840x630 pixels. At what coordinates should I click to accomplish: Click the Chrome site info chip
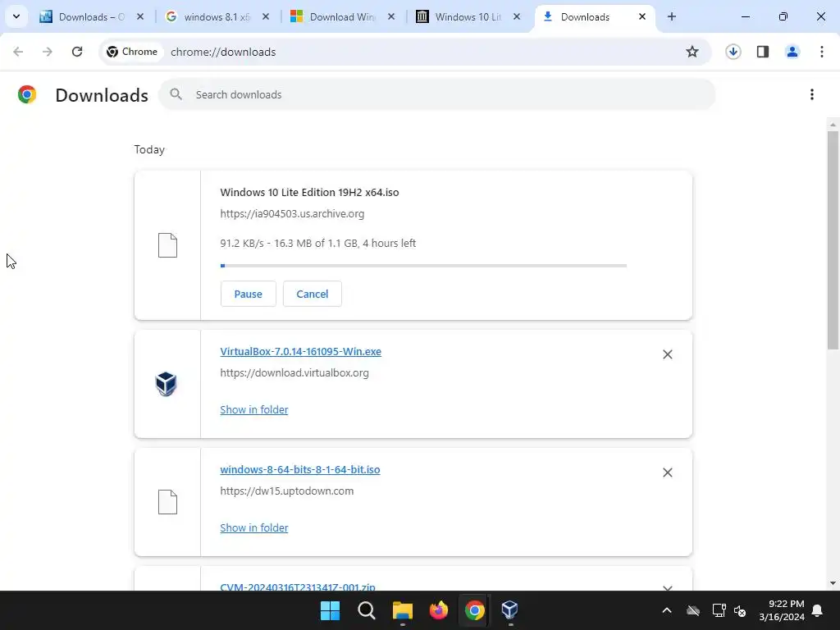(132, 52)
